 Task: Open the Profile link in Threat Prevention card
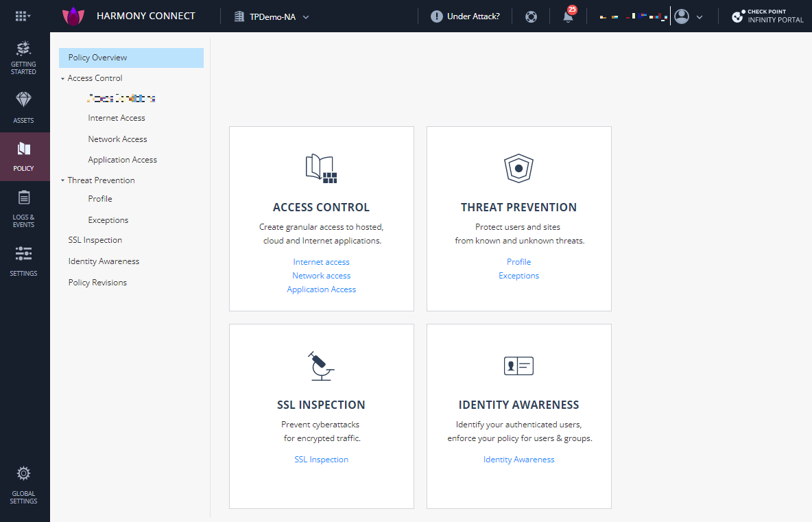(519, 262)
